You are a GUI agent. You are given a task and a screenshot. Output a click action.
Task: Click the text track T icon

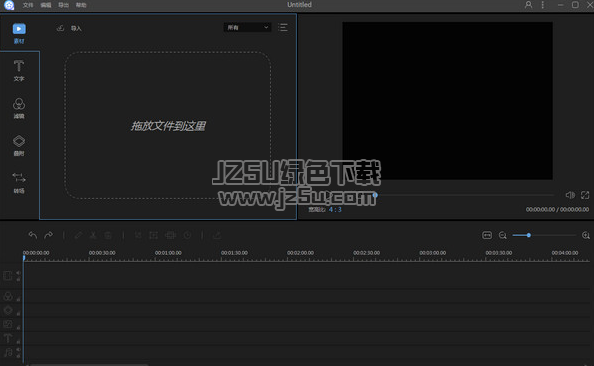pos(8,338)
